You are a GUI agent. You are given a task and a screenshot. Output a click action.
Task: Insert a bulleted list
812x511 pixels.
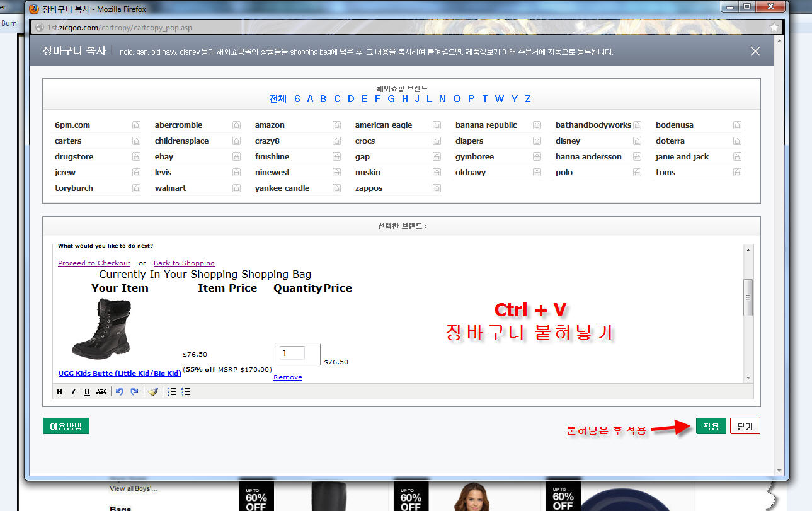[x=171, y=392]
